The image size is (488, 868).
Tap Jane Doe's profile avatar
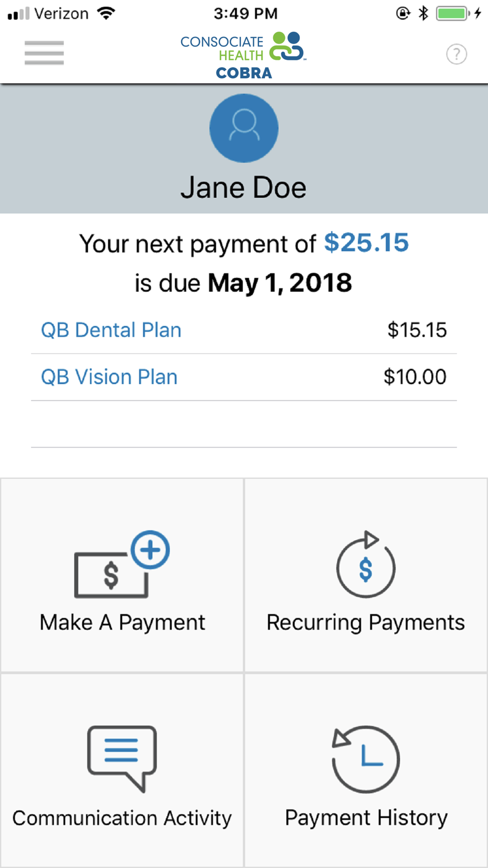click(244, 128)
